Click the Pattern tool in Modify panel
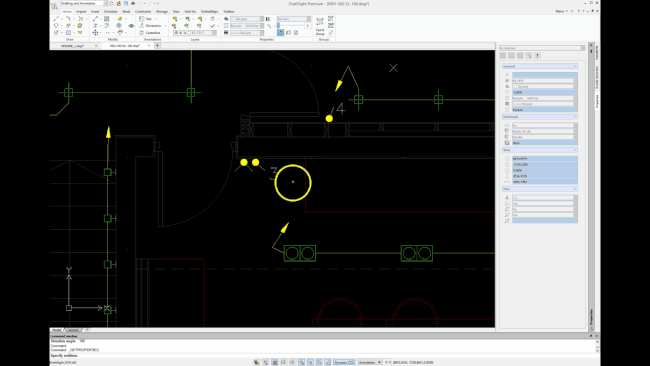This screenshot has width=650, height=366. 107,19
